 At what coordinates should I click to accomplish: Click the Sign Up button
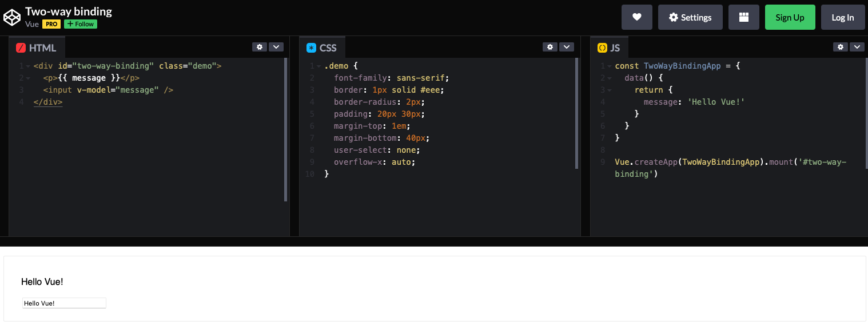coord(790,17)
